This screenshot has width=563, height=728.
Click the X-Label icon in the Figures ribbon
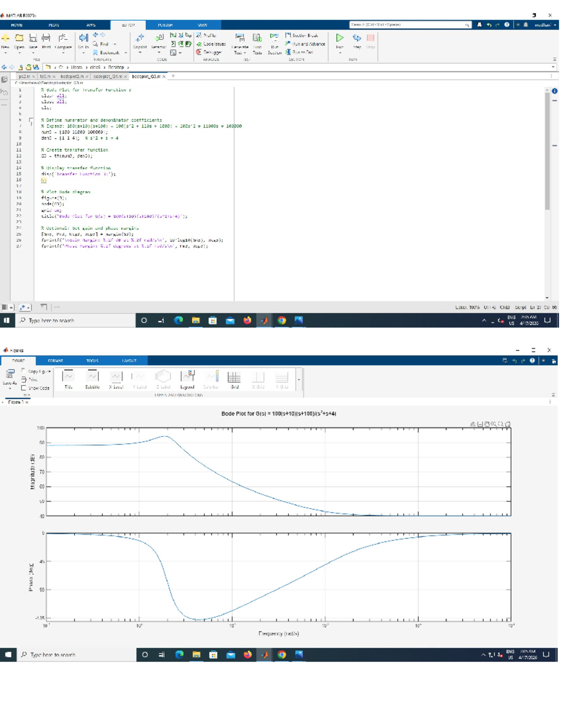[116, 376]
